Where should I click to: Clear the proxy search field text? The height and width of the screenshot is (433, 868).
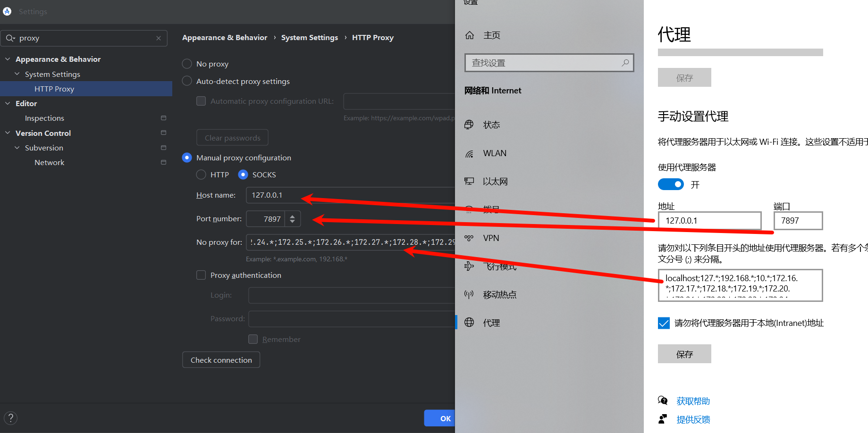pyautogui.click(x=159, y=38)
